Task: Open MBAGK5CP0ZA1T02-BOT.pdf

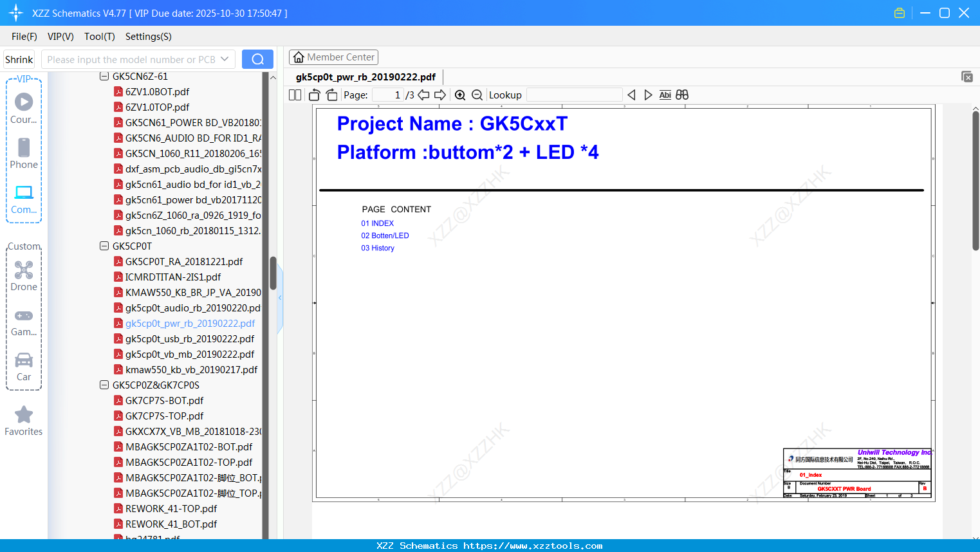Action: (x=189, y=447)
